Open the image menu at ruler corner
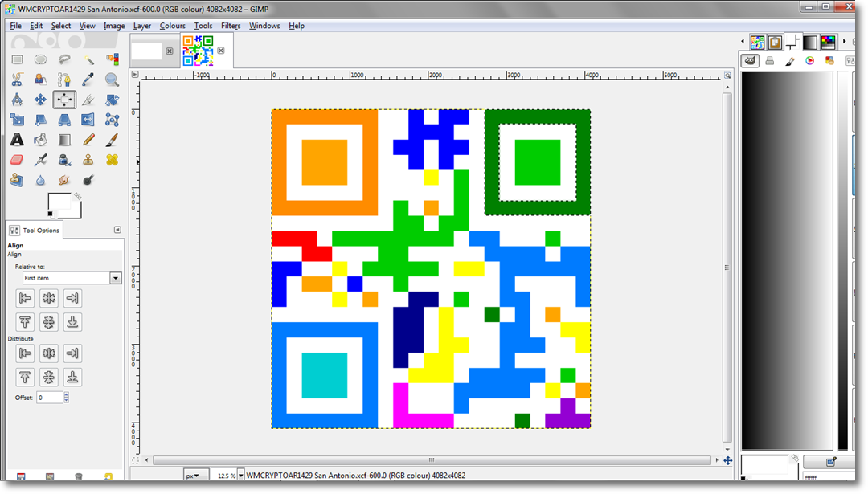Viewport: 868px width, 494px height. (x=135, y=74)
